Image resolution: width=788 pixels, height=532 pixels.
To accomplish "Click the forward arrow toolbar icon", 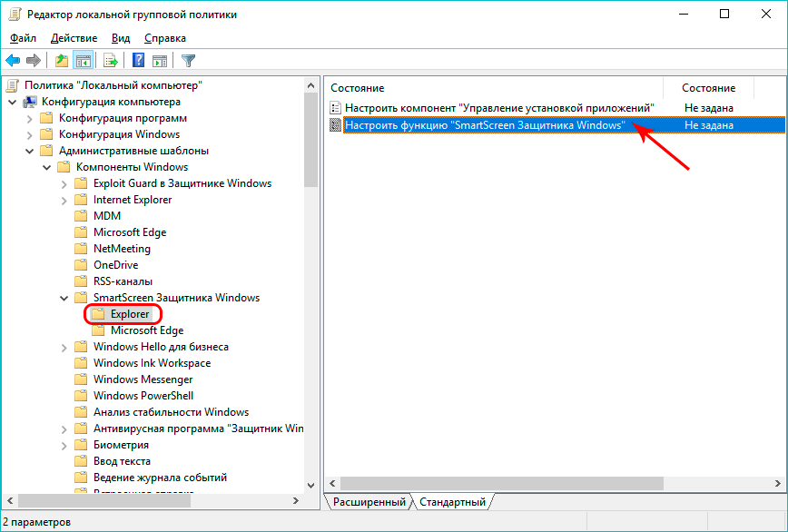I will pos(34,61).
